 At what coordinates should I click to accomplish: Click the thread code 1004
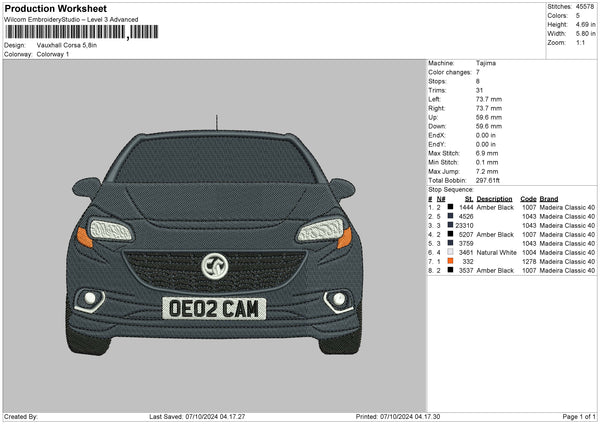coord(529,253)
